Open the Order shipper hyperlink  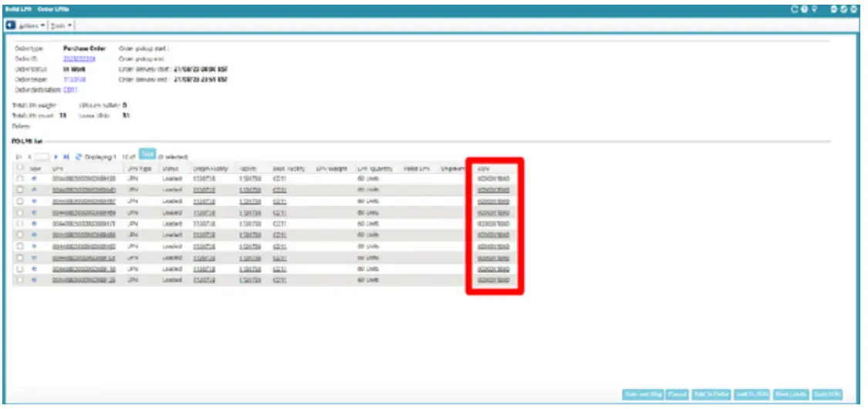coord(74,79)
